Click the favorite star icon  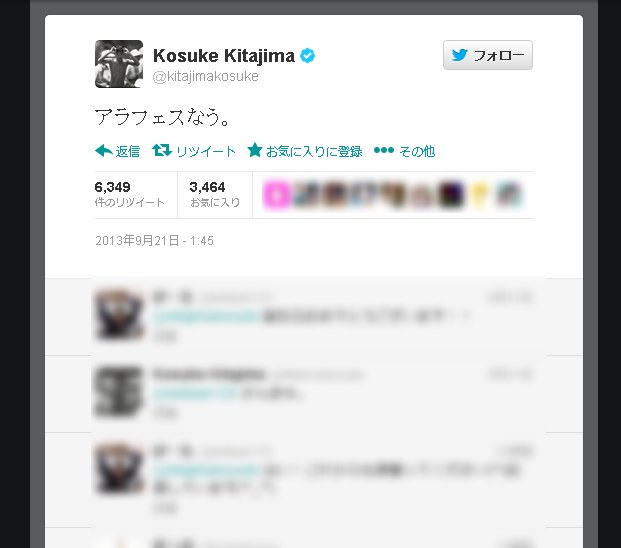(x=255, y=150)
